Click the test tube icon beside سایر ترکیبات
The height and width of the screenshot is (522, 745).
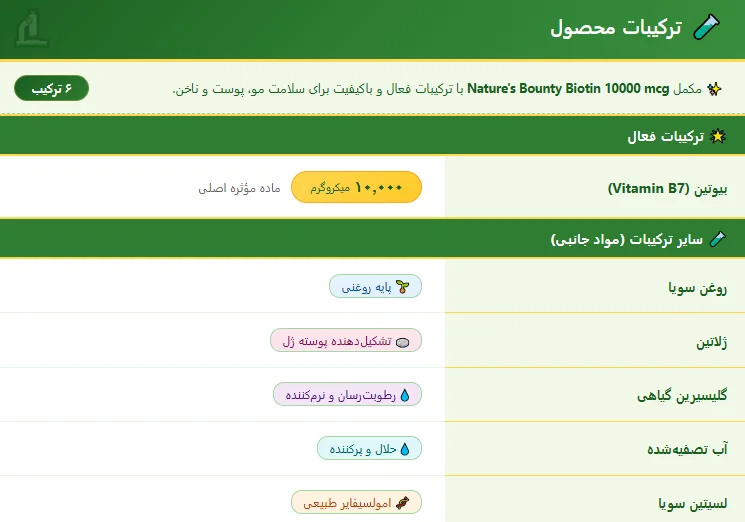pos(717,239)
